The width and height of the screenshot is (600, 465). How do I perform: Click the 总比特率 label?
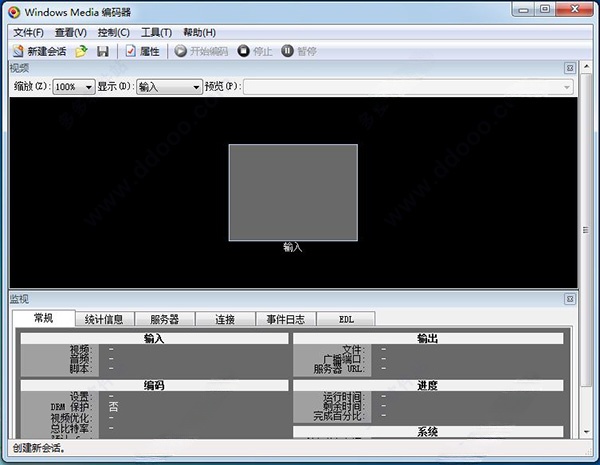72,428
